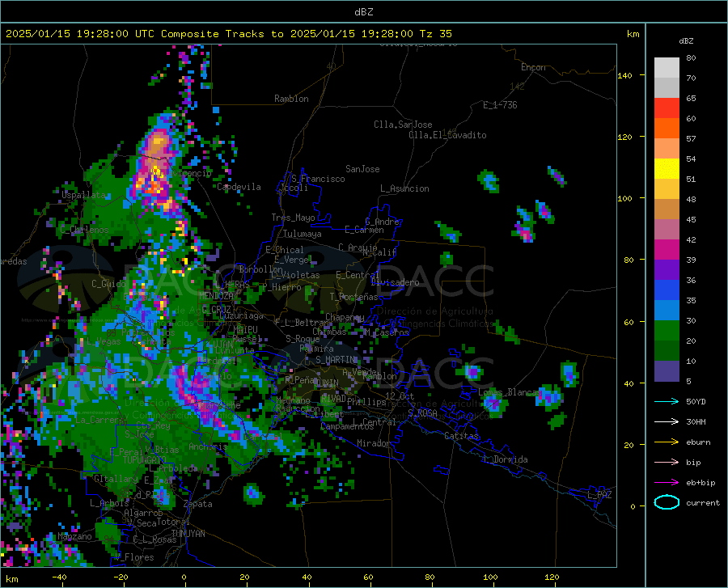Click the dBZ heading above the color scale
This screenshot has width=728, height=588.
(686, 40)
